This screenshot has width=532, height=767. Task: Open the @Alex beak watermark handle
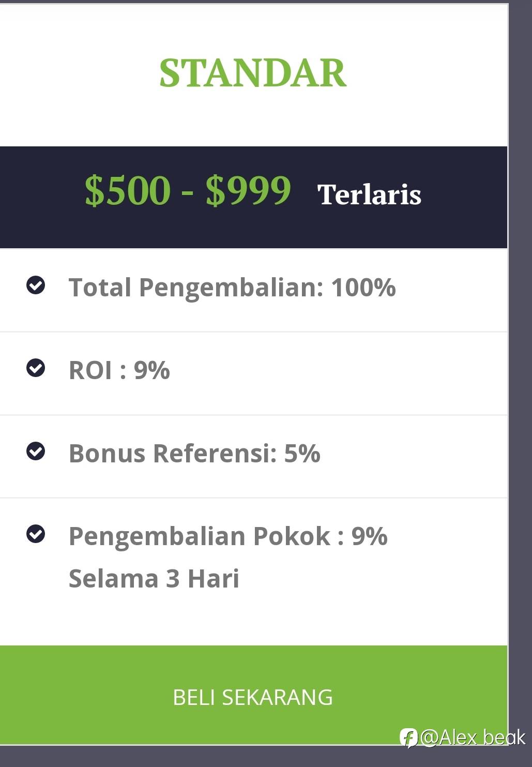[473, 738]
